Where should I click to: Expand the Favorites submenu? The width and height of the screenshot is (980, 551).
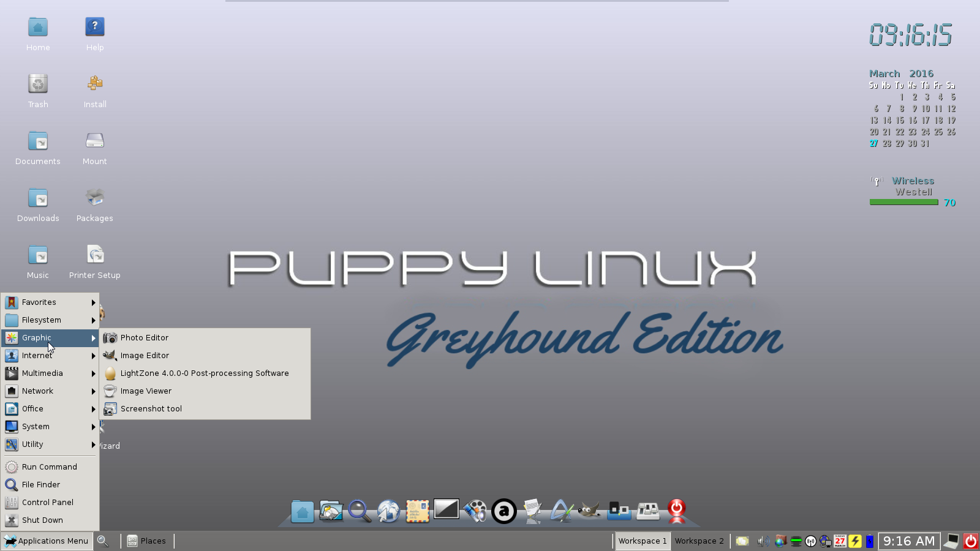coord(50,302)
